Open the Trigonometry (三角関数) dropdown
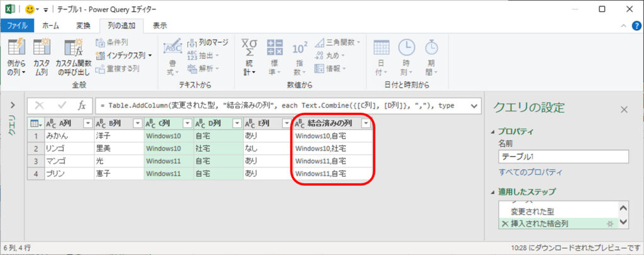 click(x=337, y=42)
